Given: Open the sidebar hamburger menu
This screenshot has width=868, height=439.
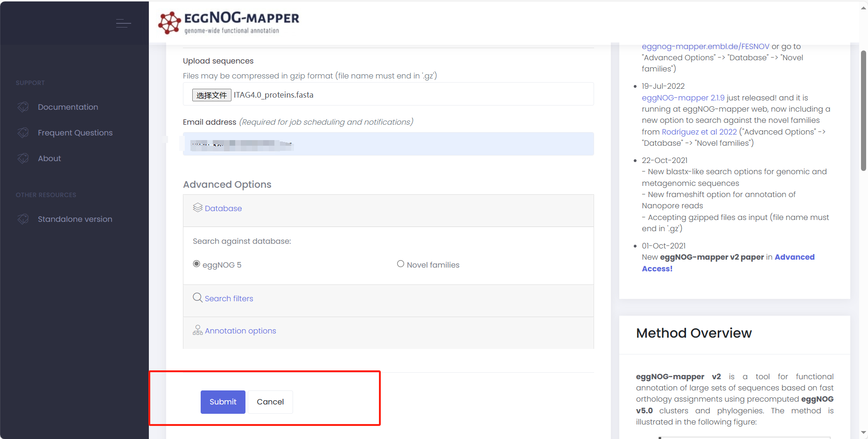Looking at the screenshot, I should pyautogui.click(x=123, y=23).
